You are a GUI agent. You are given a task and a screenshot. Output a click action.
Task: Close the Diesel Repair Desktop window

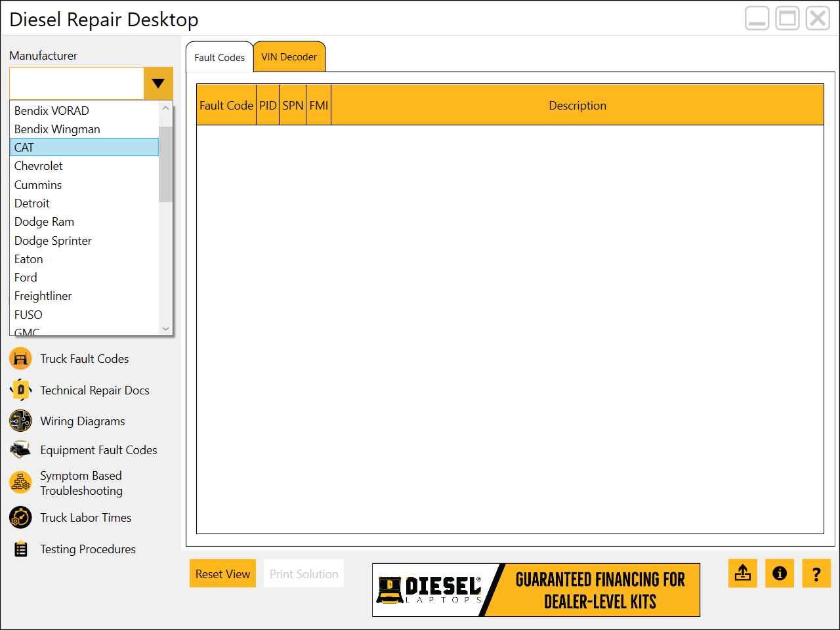[818, 18]
